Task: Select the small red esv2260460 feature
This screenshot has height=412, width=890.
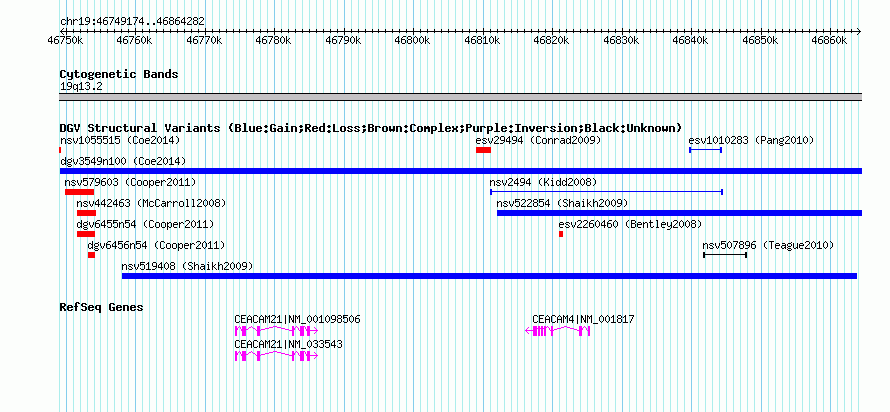Action: coord(561,234)
